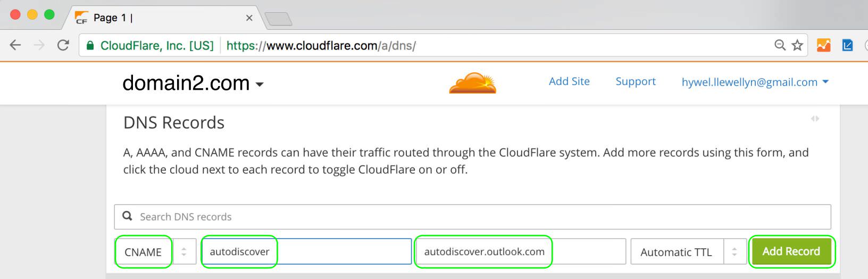868x279 pixels.
Task: Open the orange chart extension icon
Action: point(823,45)
